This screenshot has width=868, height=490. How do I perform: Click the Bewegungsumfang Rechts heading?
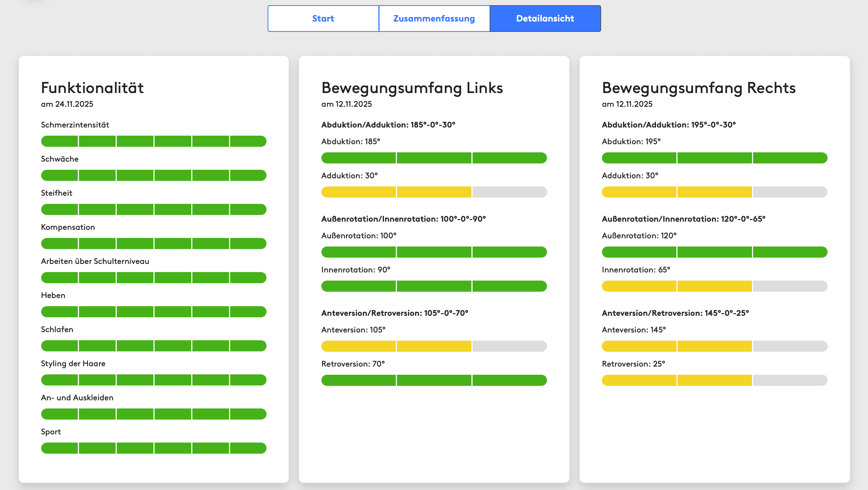[x=699, y=88]
